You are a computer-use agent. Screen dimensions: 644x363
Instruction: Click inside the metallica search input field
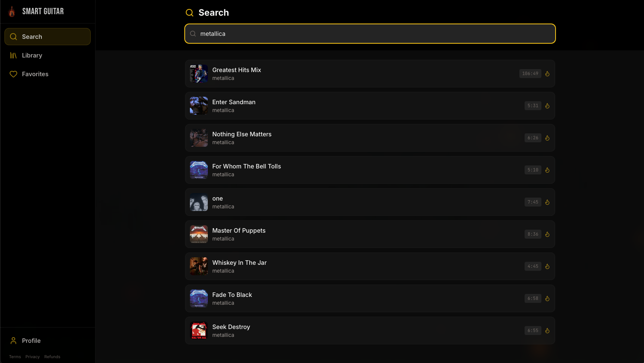369,34
